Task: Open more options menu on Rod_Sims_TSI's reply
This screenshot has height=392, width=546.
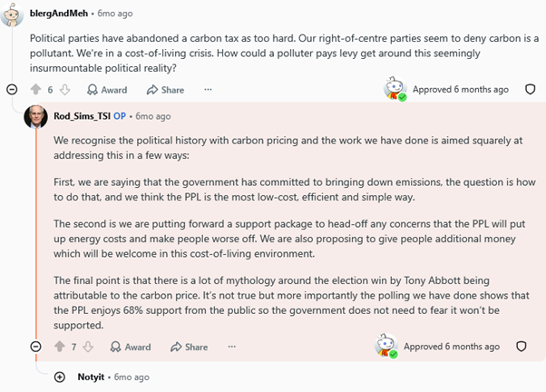Action: 232,347
